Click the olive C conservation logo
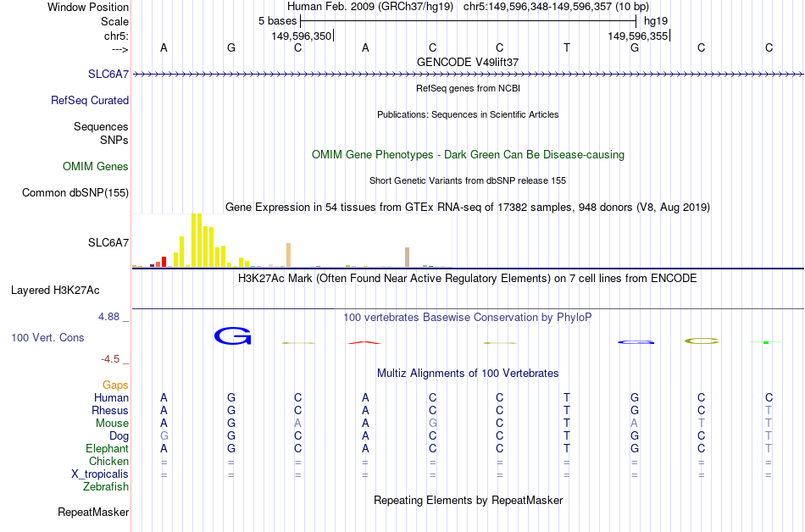This screenshot has width=805, height=532. pos(702,341)
